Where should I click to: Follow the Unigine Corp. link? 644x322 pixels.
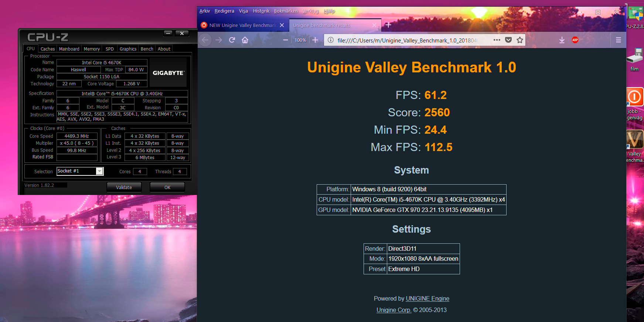(393, 310)
